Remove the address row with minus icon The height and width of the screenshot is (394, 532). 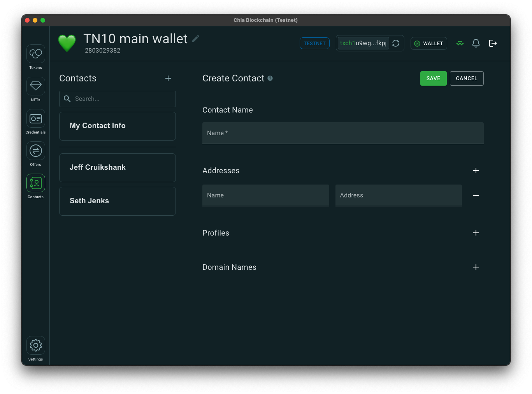point(476,195)
